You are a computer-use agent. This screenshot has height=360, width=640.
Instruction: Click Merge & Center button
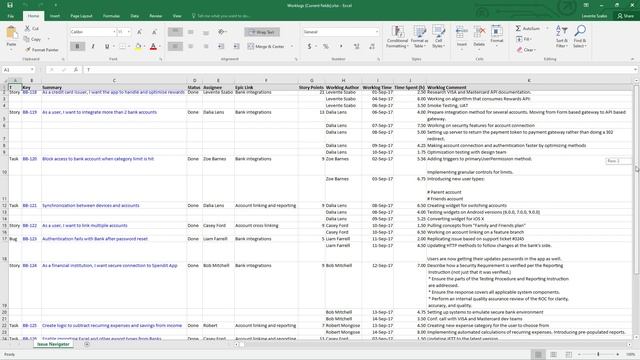click(266, 47)
